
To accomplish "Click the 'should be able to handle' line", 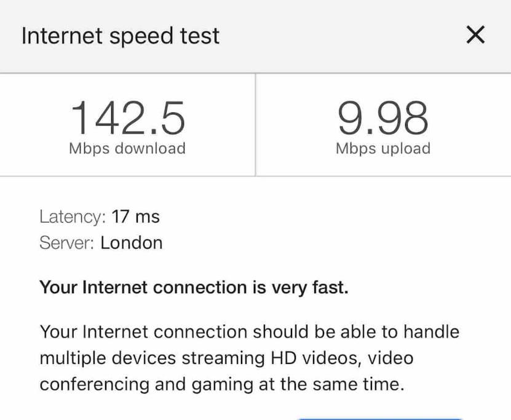I will [x=249, y=332].
